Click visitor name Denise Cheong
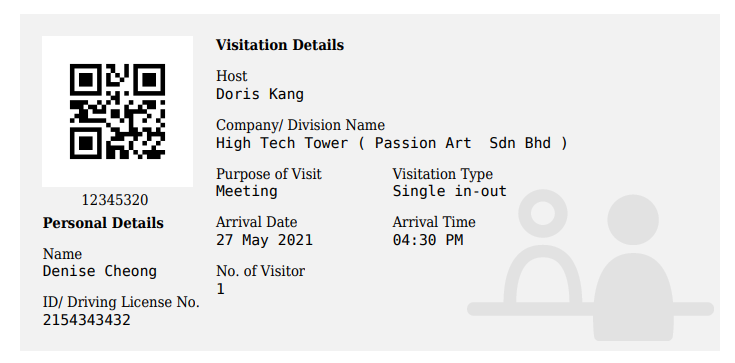 coord(100,271)
